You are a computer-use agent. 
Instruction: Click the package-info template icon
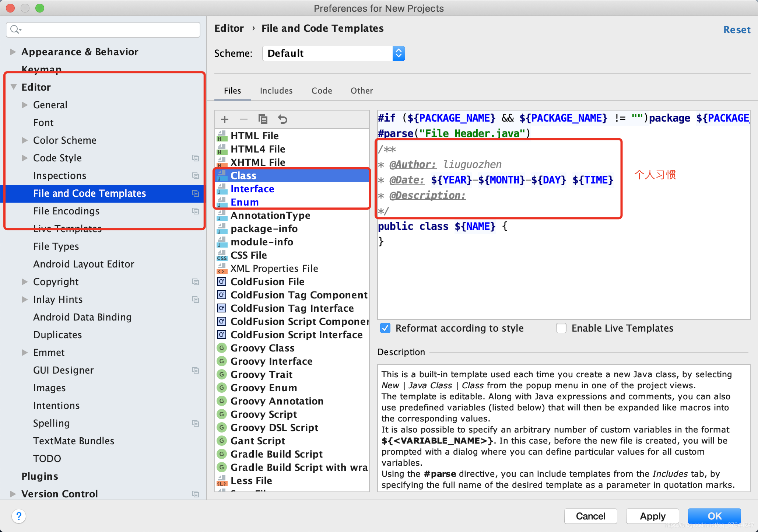click(x=222, y=229)
